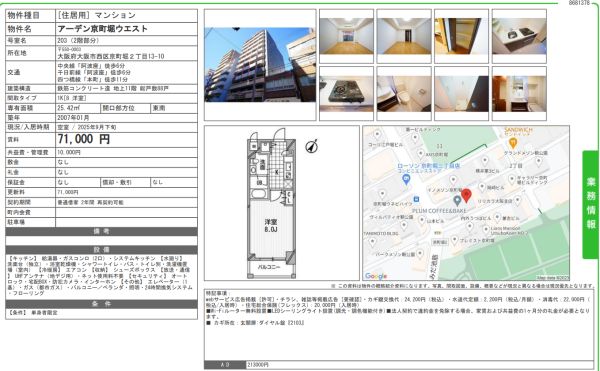The width and height of the screenshot is (600, 371).
Task: Click the 物件種目 value 住居用 マンション
Action: [96, 15]
